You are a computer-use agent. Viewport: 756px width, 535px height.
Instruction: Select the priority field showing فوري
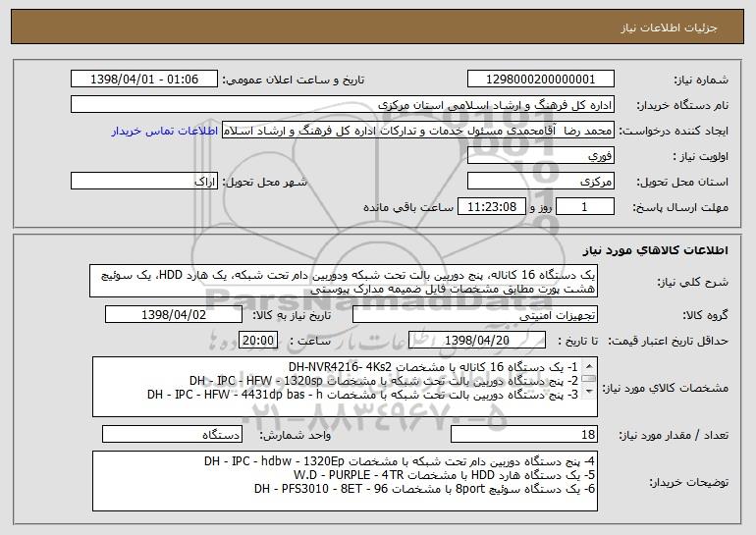(x=540, y=156)
